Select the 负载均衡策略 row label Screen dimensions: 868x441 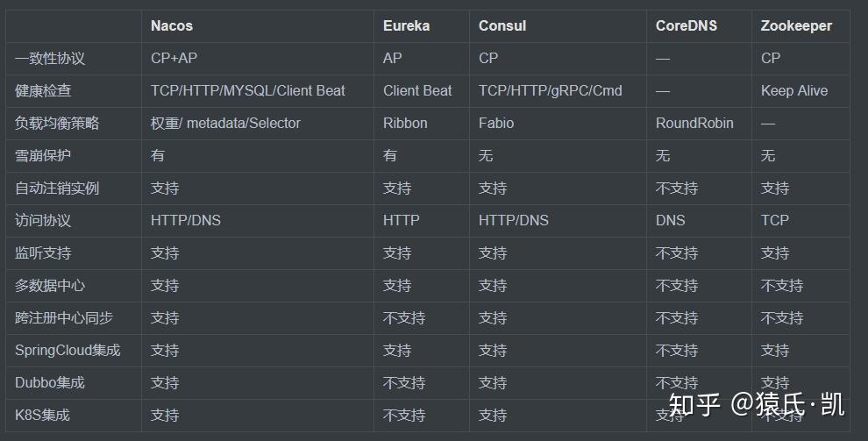57,123
